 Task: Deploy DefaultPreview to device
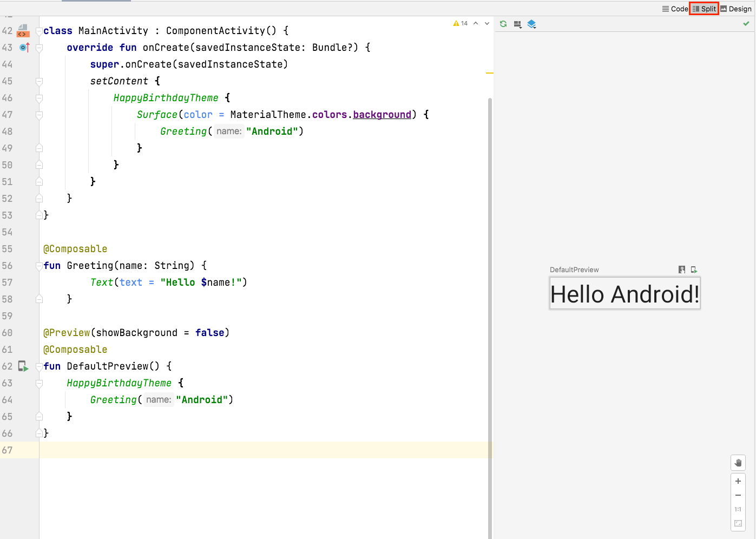(x=694, y=269)
